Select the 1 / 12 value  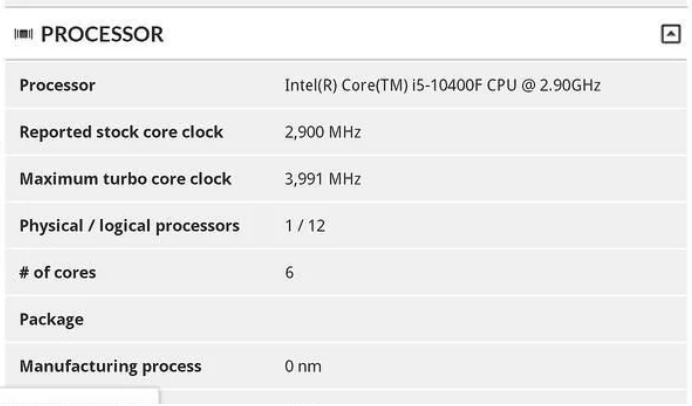(305, 226)
